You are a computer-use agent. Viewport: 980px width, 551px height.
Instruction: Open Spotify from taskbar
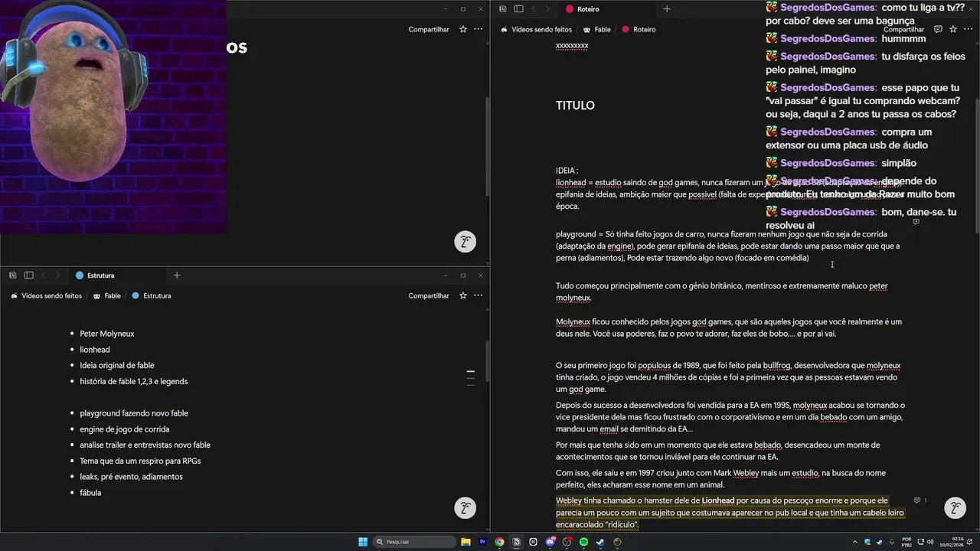click(583, 542)
